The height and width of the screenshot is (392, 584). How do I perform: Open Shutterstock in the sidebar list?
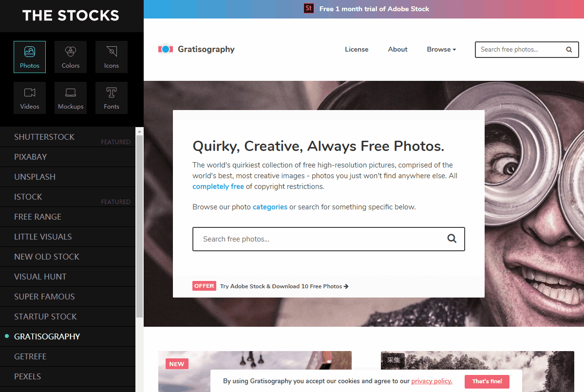click(x=68, y=137)
